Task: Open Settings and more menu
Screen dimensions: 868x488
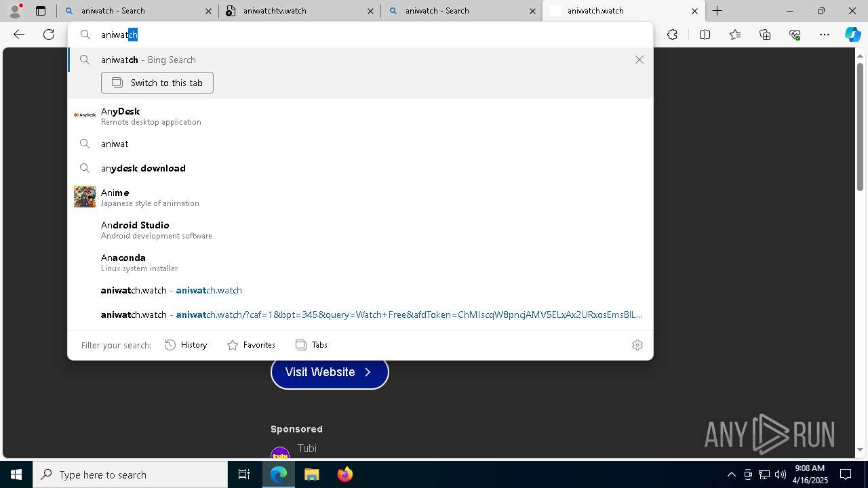Action: 825,35
